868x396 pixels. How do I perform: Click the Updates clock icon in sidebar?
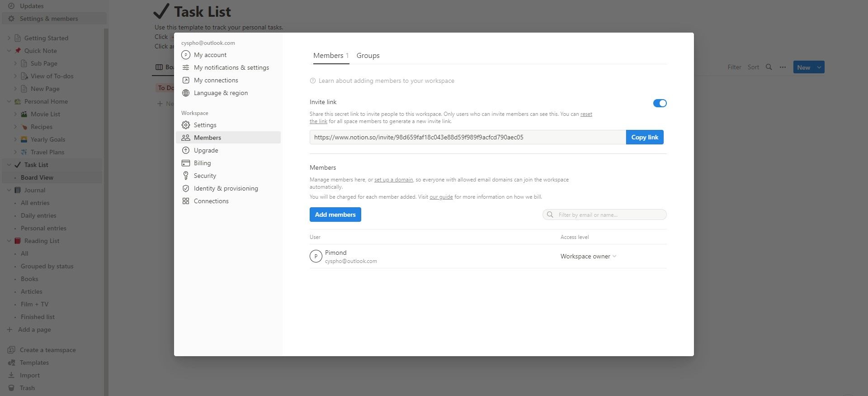click(x=11, y=6)
